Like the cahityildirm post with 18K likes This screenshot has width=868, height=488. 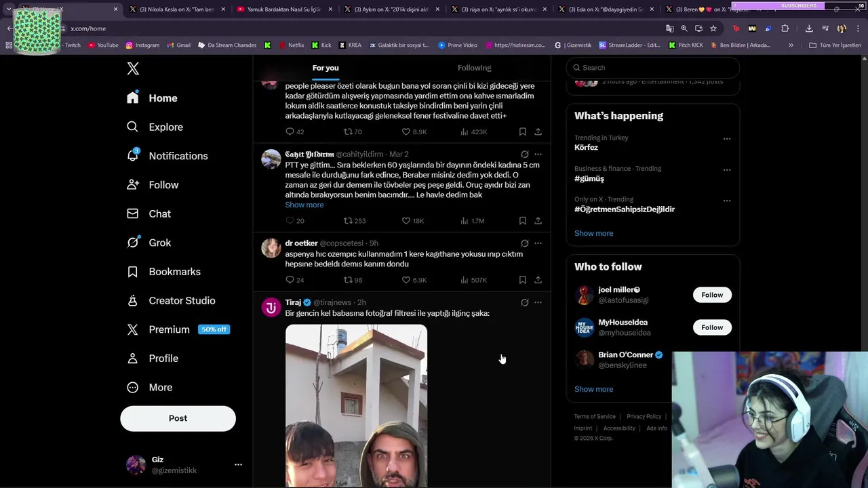pyautogui.click(x=413, y=221)
